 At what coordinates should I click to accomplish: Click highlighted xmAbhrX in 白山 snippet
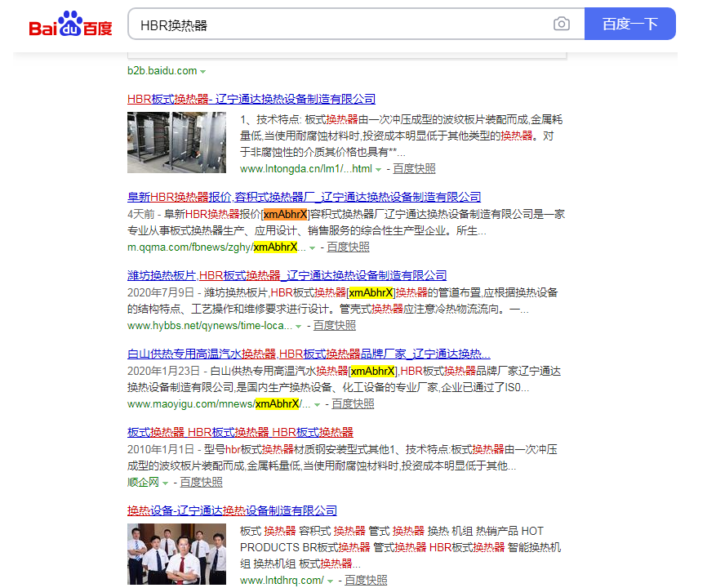pos(372,371)
